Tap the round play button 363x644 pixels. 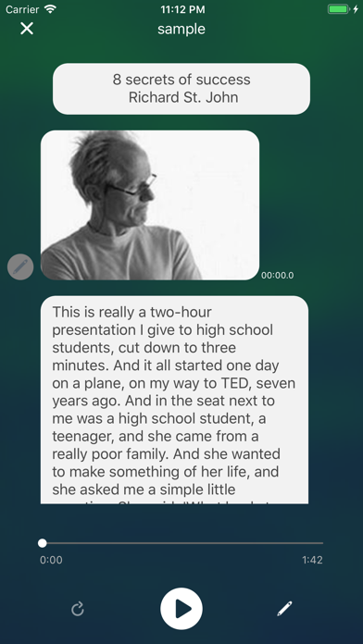[x=181, y=608]
